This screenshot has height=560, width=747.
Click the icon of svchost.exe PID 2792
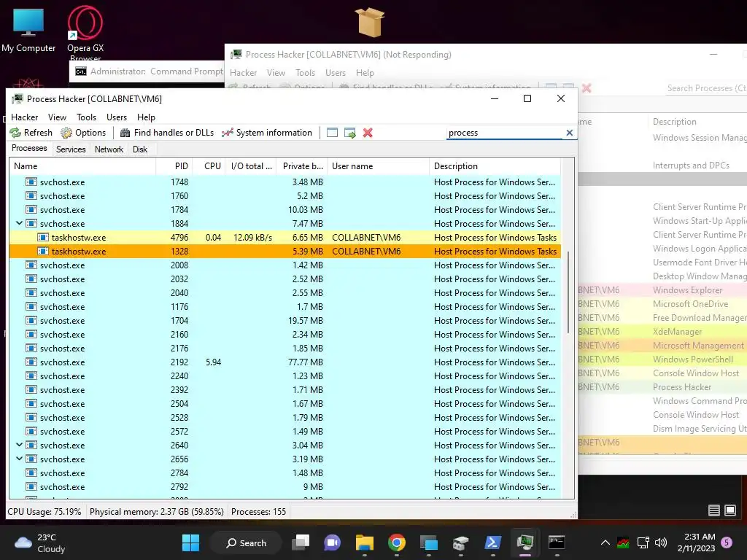point(31,486)
